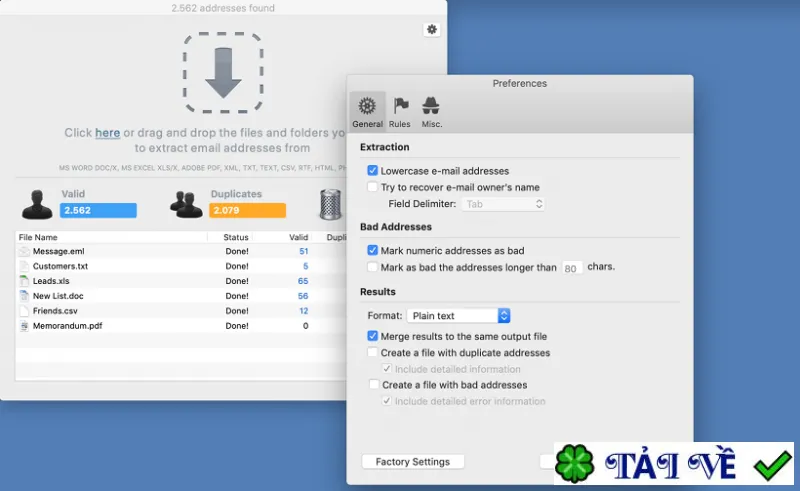The height and width of the screenshot is (491, 800).
Task: Click the 'here' link to add files
Action: coord(108,133)
